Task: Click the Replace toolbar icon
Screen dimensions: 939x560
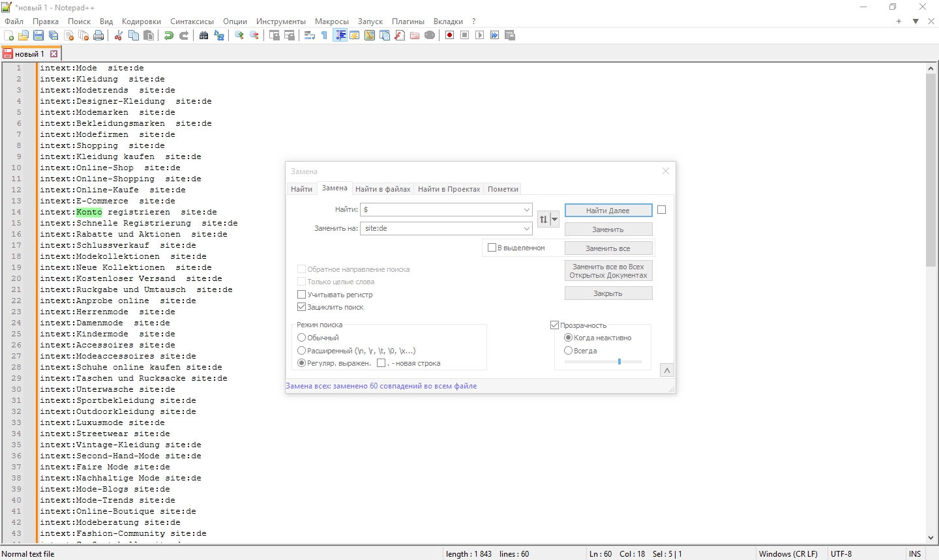Action: coord(219,35)
